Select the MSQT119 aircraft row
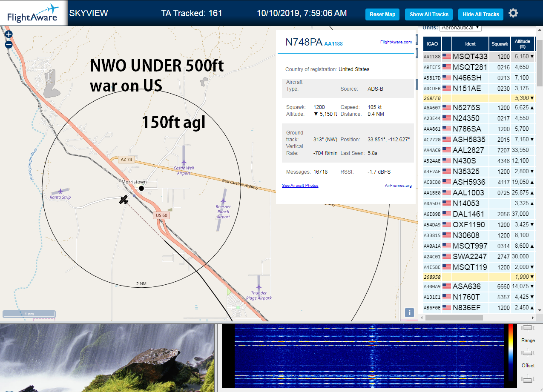This screenshot has width=543, height=392. [479, 267]
